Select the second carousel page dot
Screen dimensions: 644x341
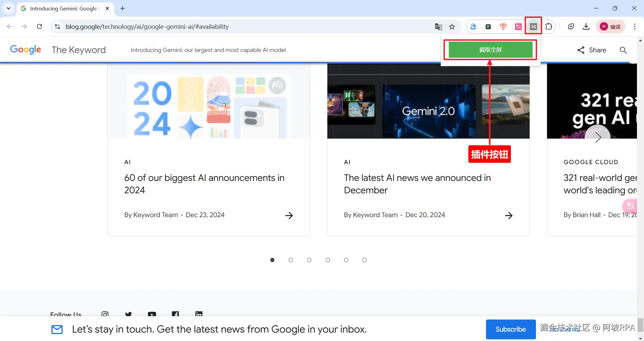tap(291, 260)
